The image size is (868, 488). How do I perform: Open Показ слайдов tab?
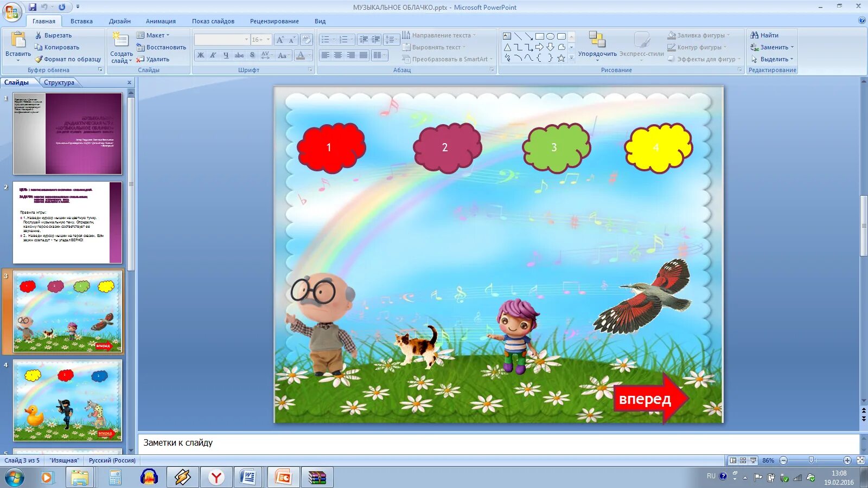click(x=213, y=21)
